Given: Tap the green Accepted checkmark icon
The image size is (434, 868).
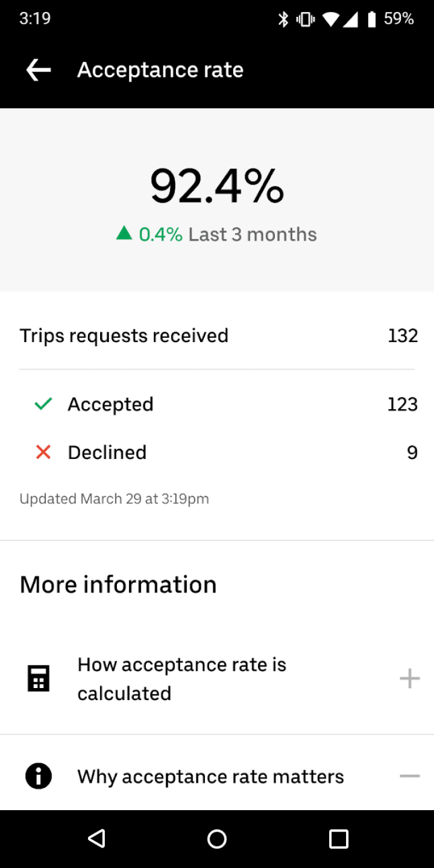Looking at the screenshot, I should (x=43, y=404).
